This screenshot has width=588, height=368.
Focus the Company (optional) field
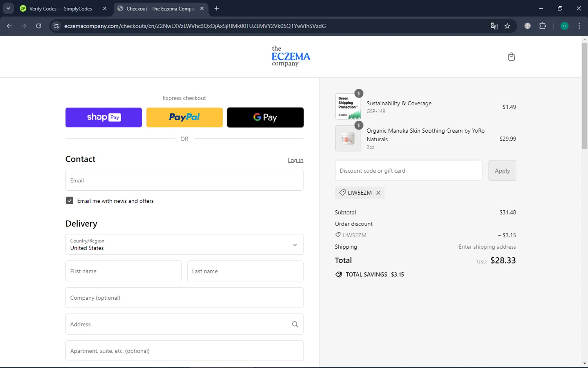[x=184, y=298]
